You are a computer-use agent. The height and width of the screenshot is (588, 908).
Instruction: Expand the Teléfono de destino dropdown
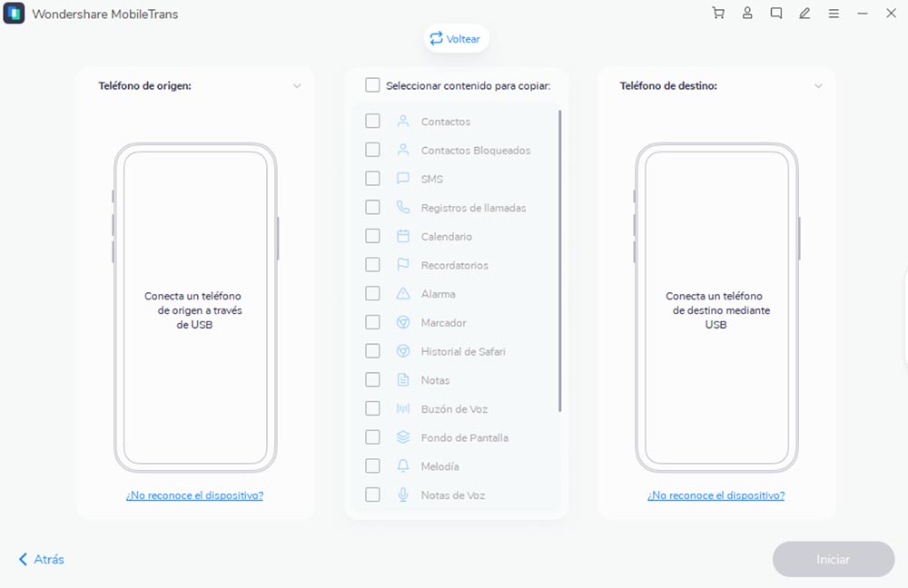coord(818,85)
